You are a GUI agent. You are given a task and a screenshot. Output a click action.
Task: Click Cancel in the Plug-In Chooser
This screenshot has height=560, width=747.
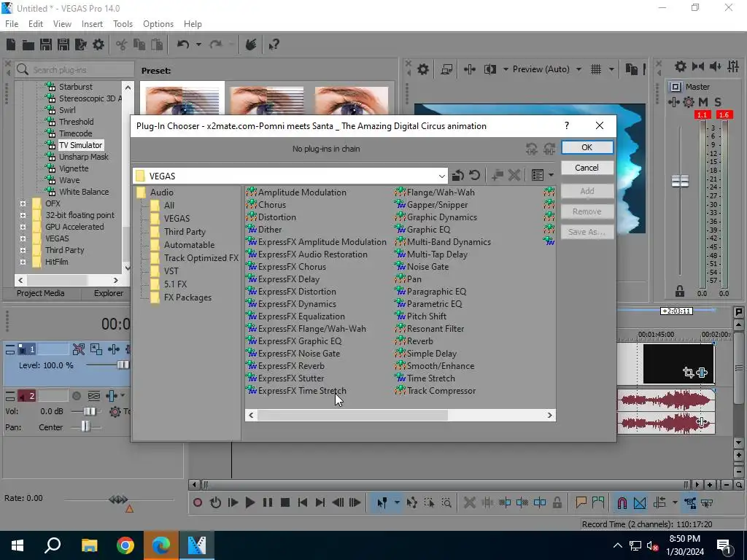[x=587, y=168]
